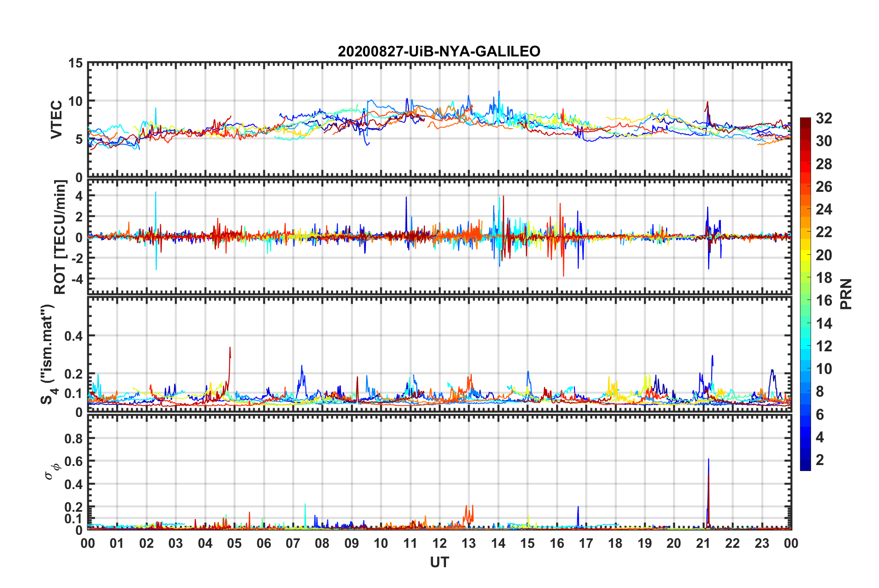Click the S4 ("ism.mat") axis label
The image size is (879, 588).
tap(49, 355)
